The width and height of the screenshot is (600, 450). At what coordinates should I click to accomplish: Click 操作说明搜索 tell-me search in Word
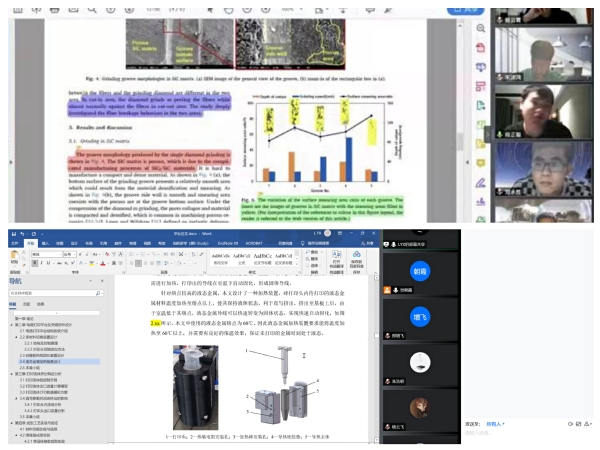tap(315, 243)
